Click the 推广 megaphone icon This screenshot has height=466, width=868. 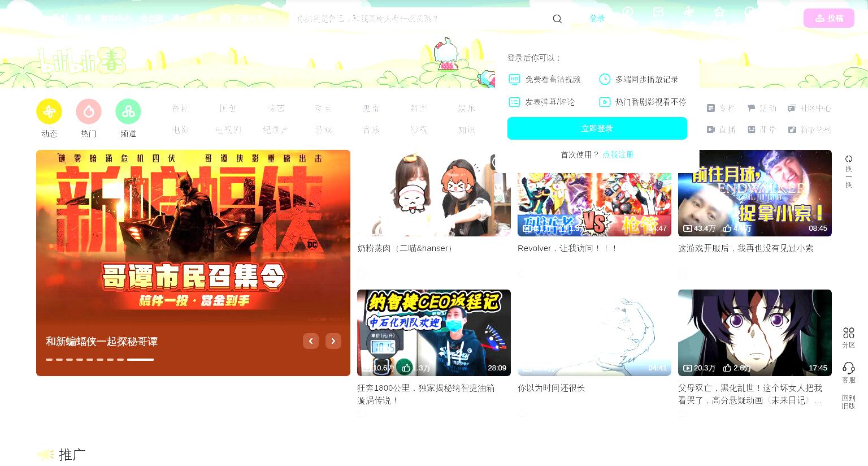click(x=46, y=454)
